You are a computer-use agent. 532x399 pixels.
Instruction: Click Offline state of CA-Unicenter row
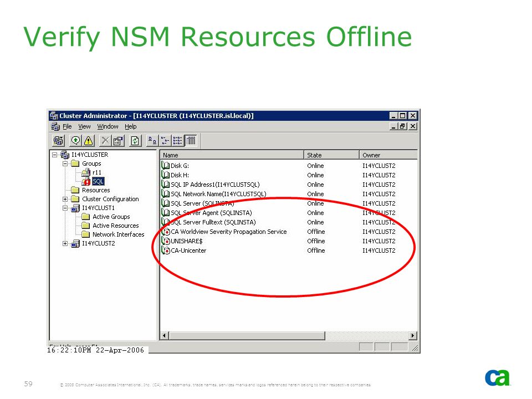coord(316,250)
